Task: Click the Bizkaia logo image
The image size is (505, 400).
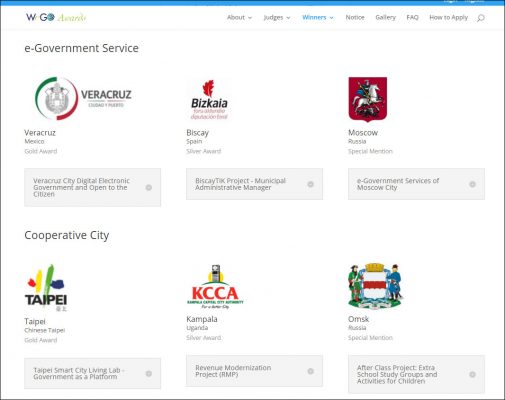Action: coord(209,99)
